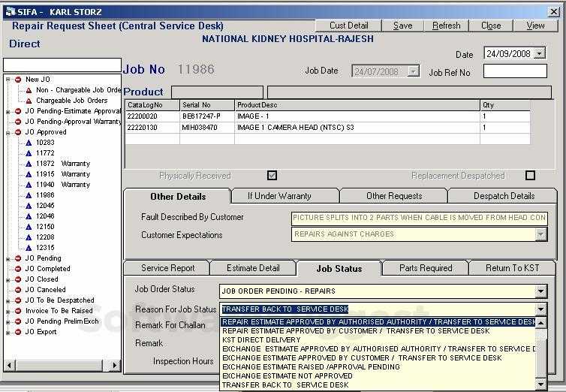Click the red icon beside JO Closed
This screenshot has width=566, height=392.
click(18, 279)
